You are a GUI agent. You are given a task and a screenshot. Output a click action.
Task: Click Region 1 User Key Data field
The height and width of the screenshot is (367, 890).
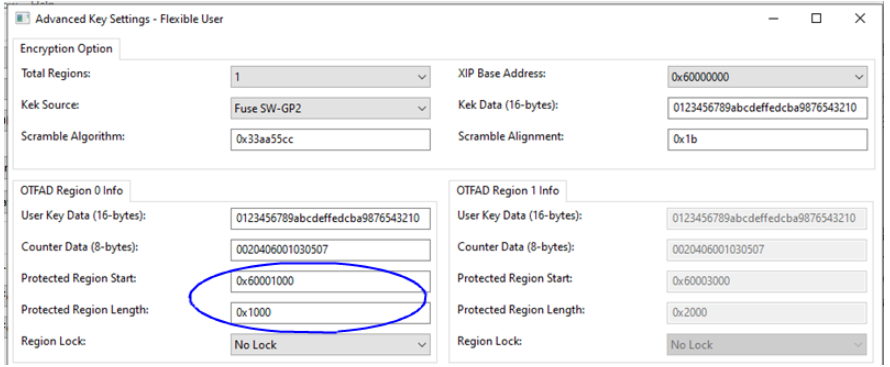coord(767,218)
